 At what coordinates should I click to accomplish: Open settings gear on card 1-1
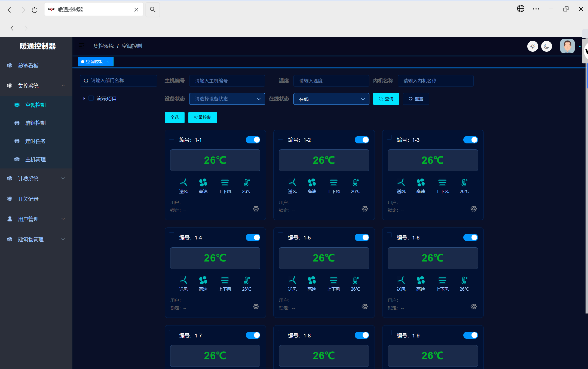(x=256, y=209)
